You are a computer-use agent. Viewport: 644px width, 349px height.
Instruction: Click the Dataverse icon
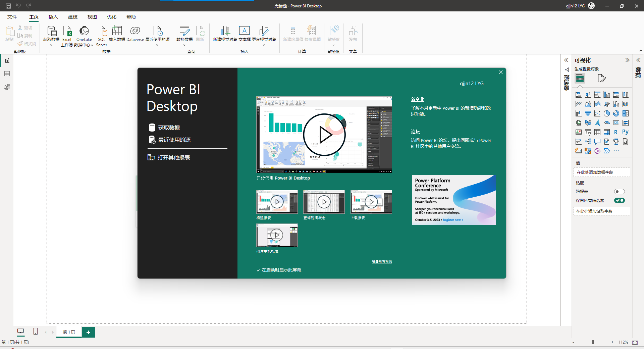(135, 31)
